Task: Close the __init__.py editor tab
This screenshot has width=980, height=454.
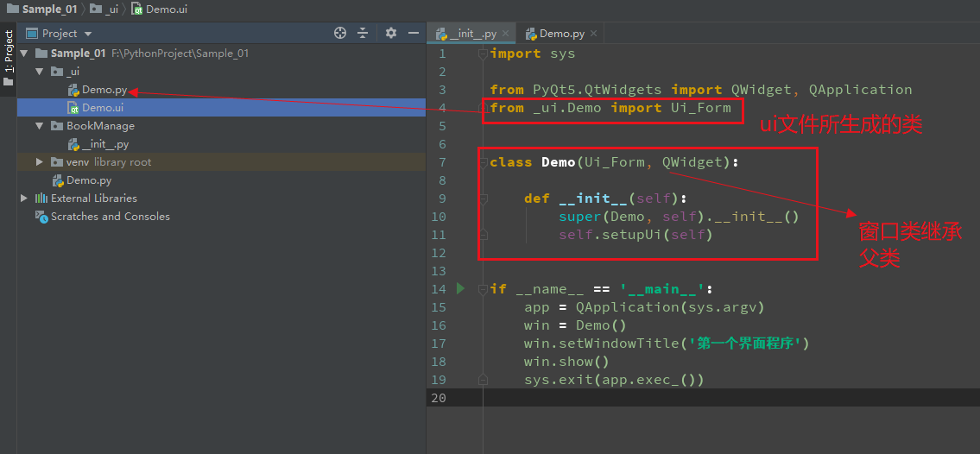Action: (x=506, y=34)
